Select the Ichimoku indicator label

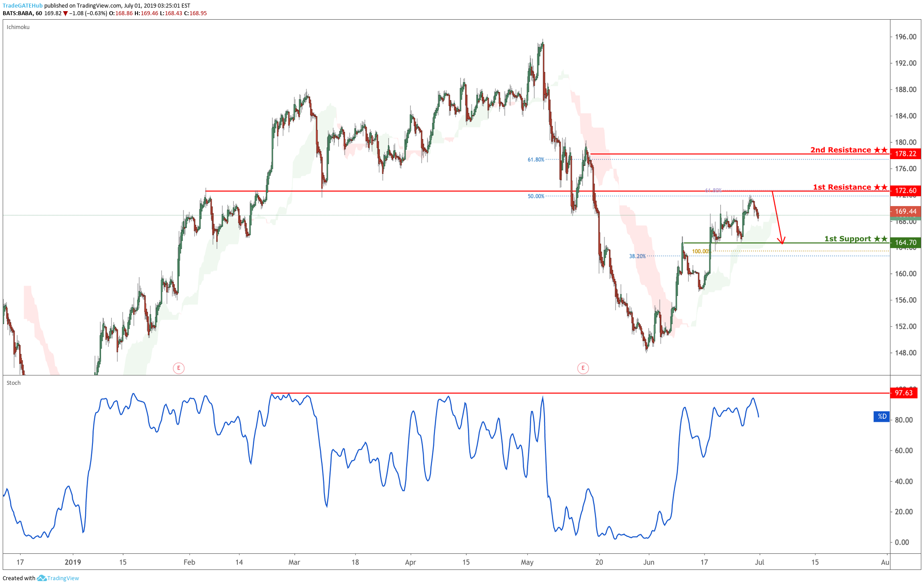18,27
